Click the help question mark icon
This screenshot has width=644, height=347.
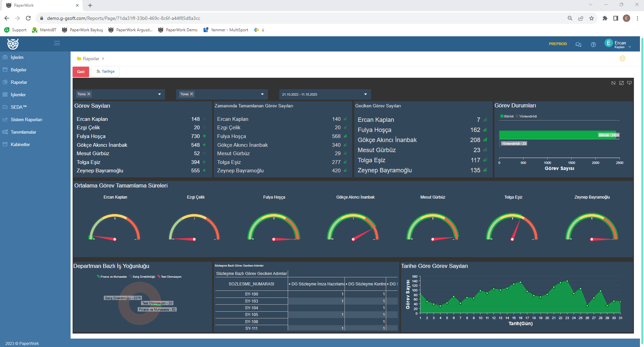coord(593,44)
